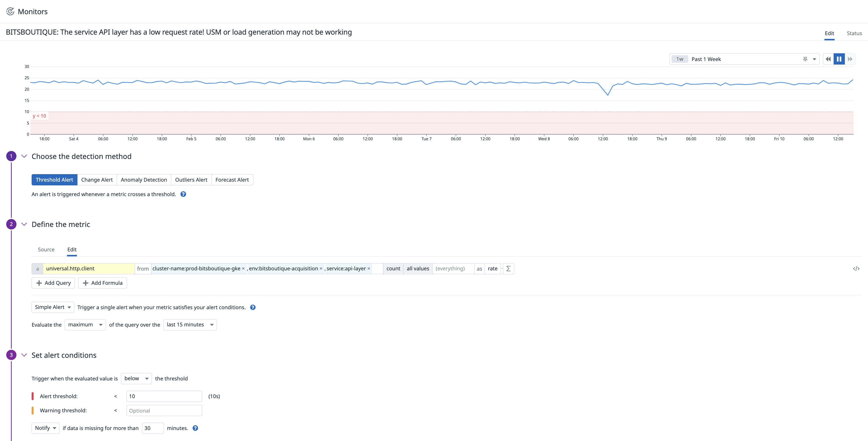
Task: Select the Anomaly Detection detection method
Action: pos(144,179)
